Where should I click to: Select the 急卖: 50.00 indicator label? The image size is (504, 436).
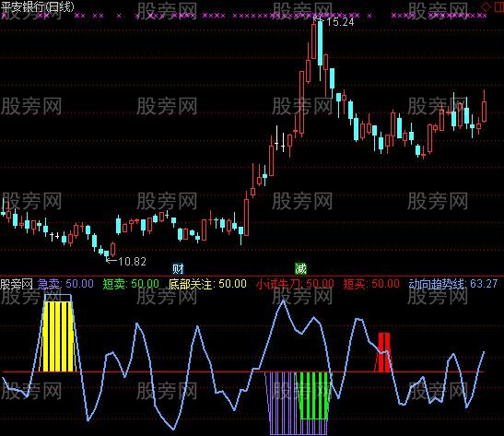click(x=65, y=284)
